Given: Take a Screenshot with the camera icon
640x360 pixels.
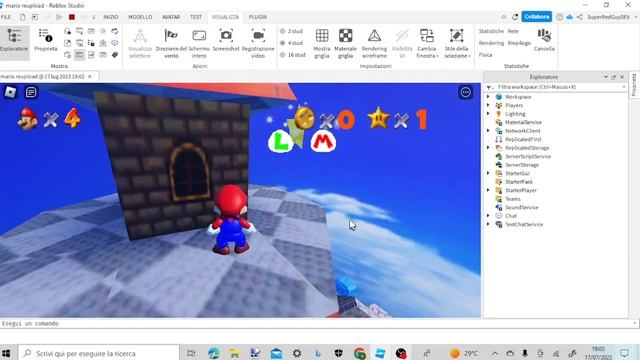Looking at the screenshot, I should tap(226, 36).
